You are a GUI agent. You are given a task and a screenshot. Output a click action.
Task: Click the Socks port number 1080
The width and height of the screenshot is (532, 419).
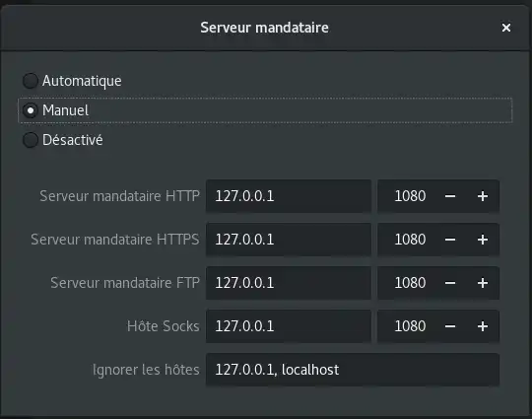point(410,326)
